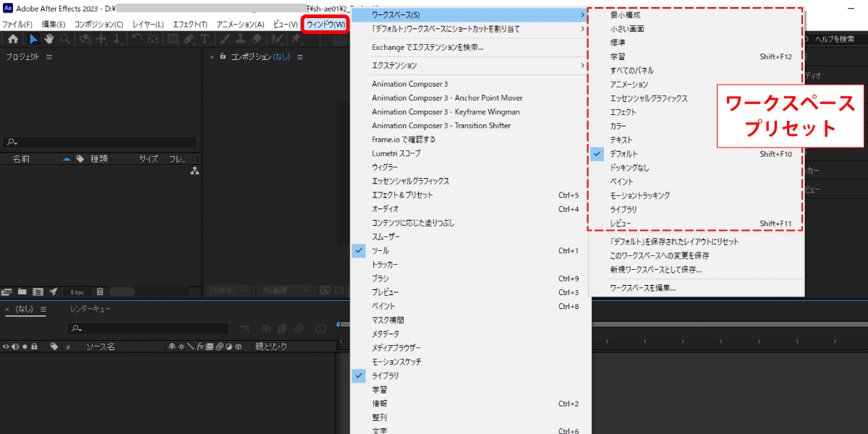The width and height of the screenshot is (868, 434).
Task: Select the Zoom magnifier tool
Action: point(65,39)
